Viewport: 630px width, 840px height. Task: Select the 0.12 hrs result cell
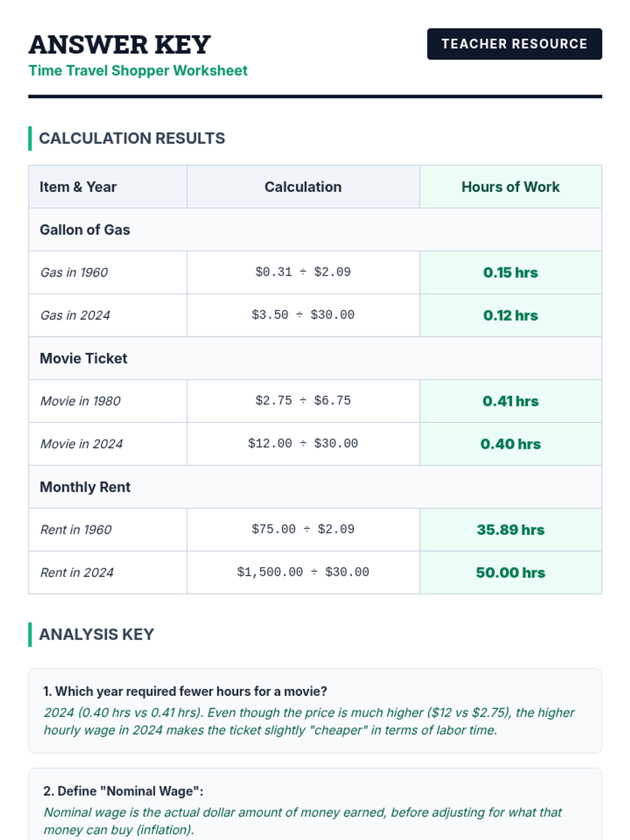[x=510, y=316]
